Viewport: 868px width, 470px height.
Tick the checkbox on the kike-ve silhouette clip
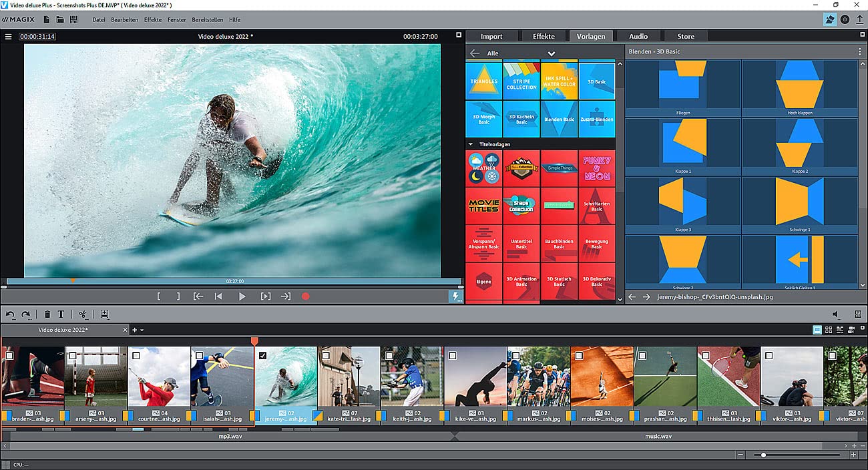pyautogui.click(x=452, y=356)
